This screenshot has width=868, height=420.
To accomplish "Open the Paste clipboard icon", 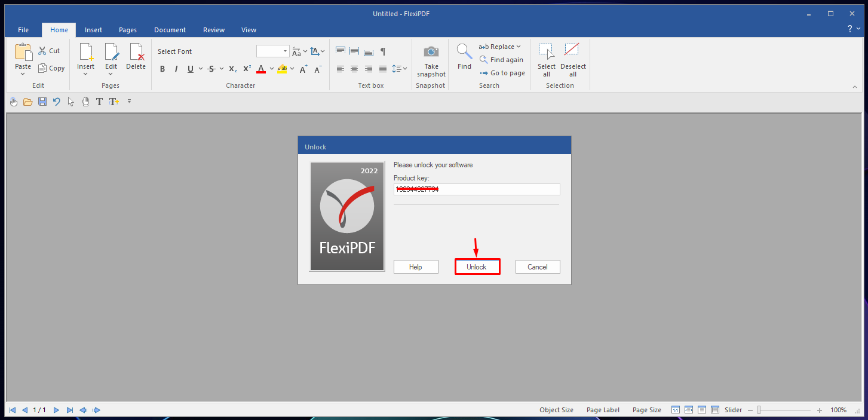I will coord(23,51).
